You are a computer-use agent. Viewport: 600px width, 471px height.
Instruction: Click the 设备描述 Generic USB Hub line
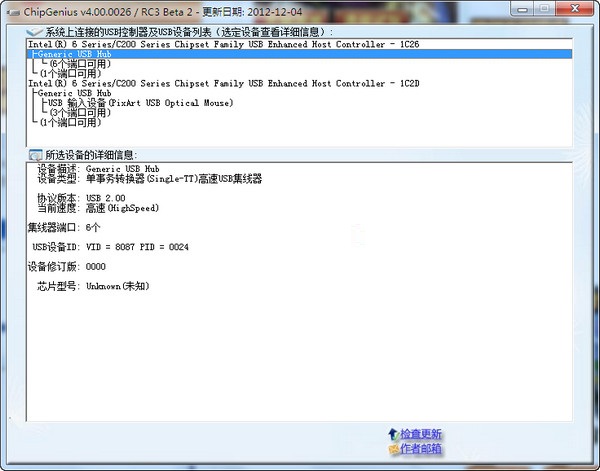click(98, 169)
